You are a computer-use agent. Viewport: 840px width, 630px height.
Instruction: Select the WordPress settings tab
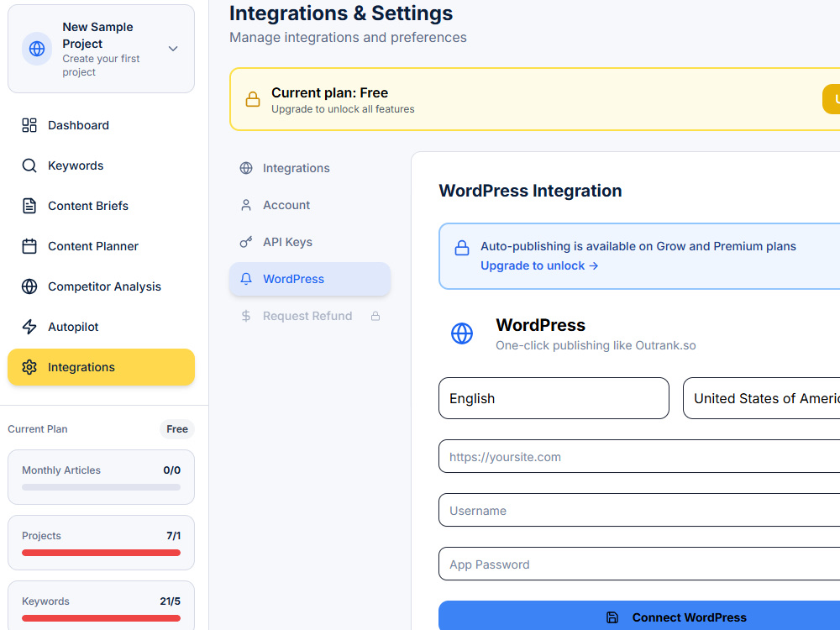point(310,279)
